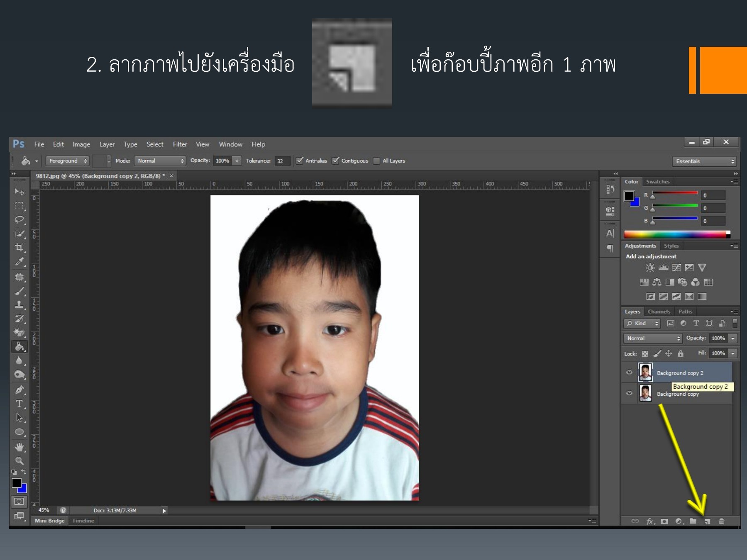
Task: Open the Filter menu
Action: coord(180,144)
